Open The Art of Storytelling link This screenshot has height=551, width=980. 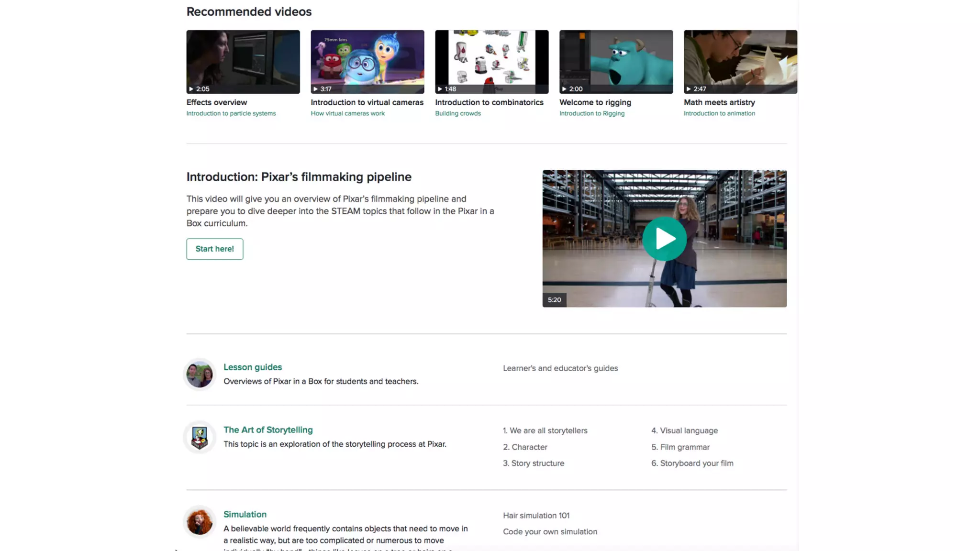pyautogui.click(x=268, y=430)
